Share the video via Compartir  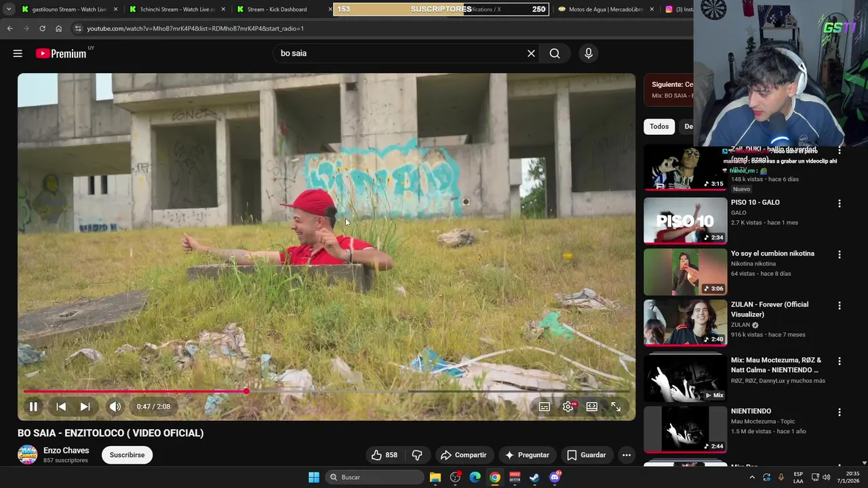click(464, 455)
